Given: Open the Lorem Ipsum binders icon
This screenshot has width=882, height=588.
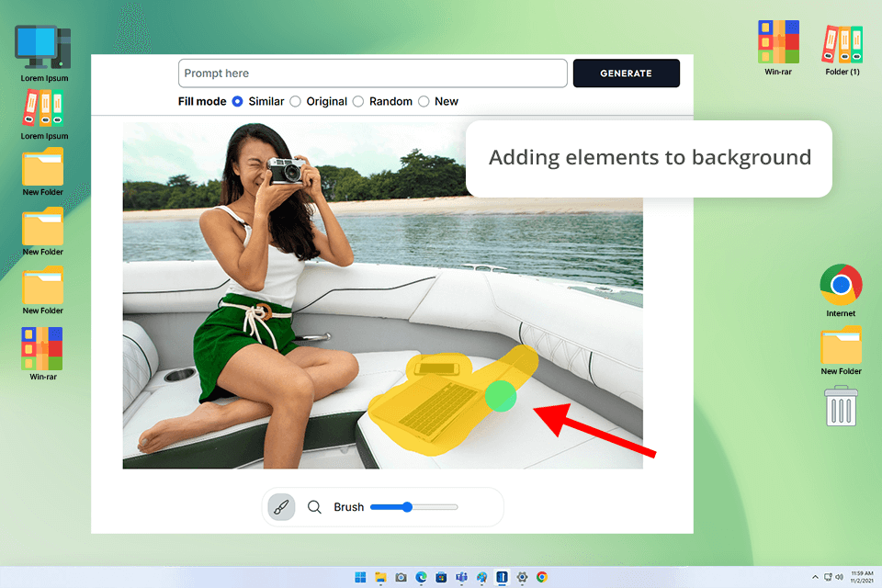Looking at the screenshot, I should click(43, 108).
